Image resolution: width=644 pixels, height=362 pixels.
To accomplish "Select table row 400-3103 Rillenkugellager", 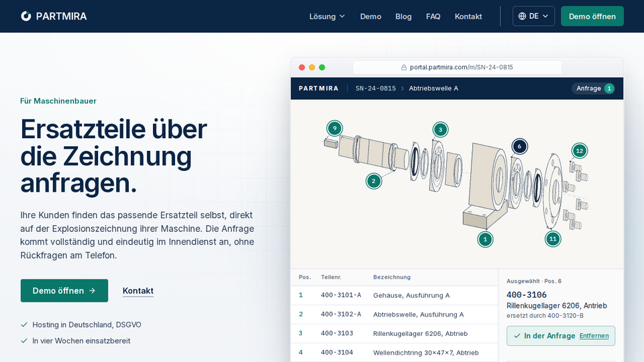I will tap(394, 333).
